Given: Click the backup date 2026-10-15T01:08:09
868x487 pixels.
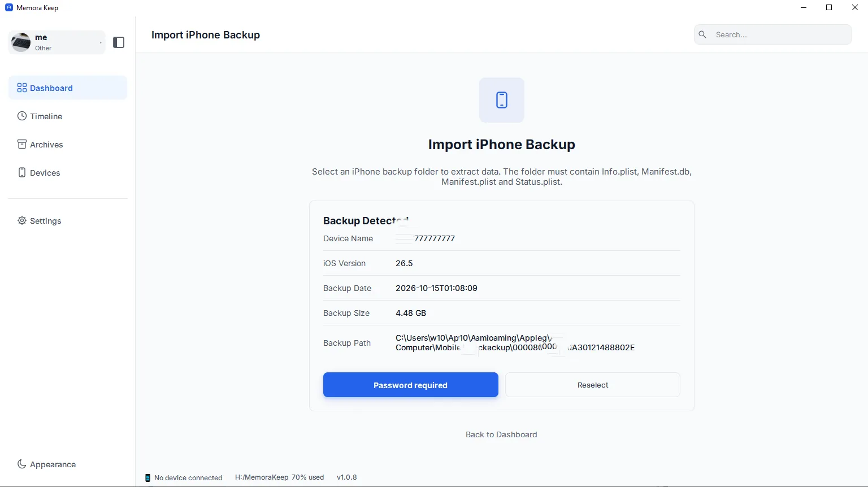Looking at the screenshot, I should 436,288.
